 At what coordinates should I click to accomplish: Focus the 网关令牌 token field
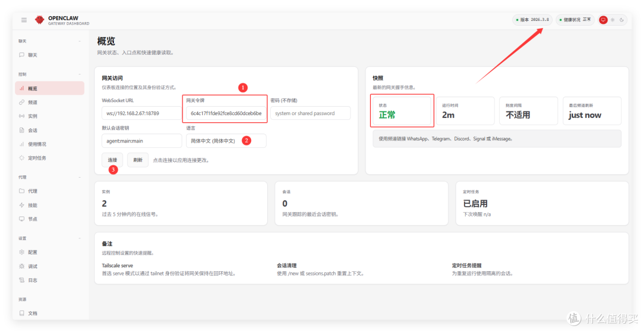pyautogui.click(x=226, y=113)
